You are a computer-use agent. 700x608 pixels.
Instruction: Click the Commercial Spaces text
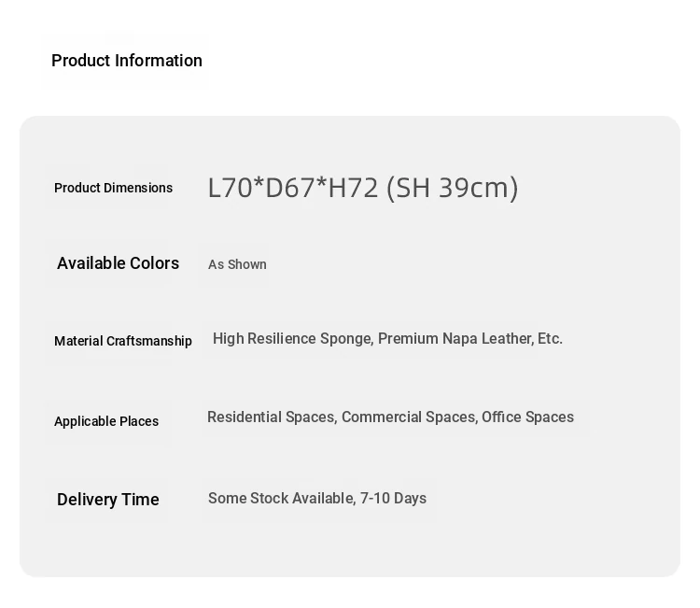(408, 417)
